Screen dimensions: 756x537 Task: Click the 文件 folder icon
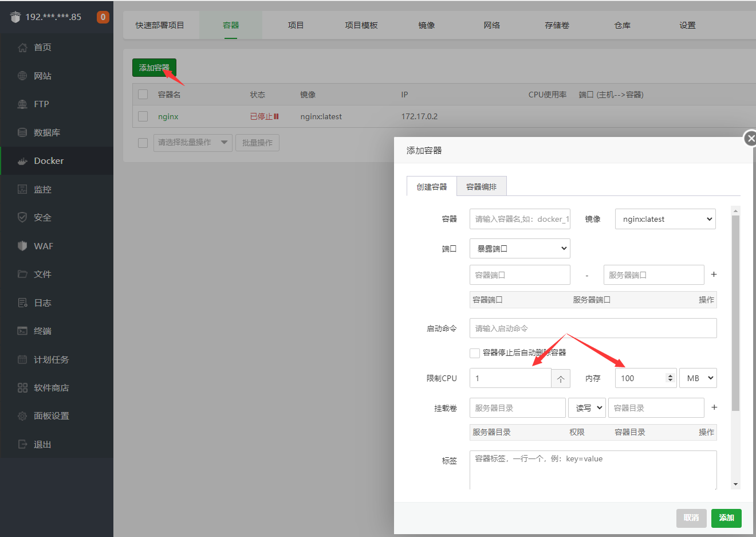[x=22, y=274]
